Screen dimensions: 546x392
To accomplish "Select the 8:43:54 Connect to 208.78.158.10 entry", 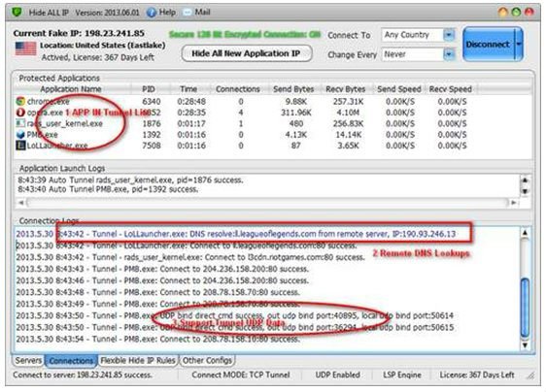I will point(157,339).
